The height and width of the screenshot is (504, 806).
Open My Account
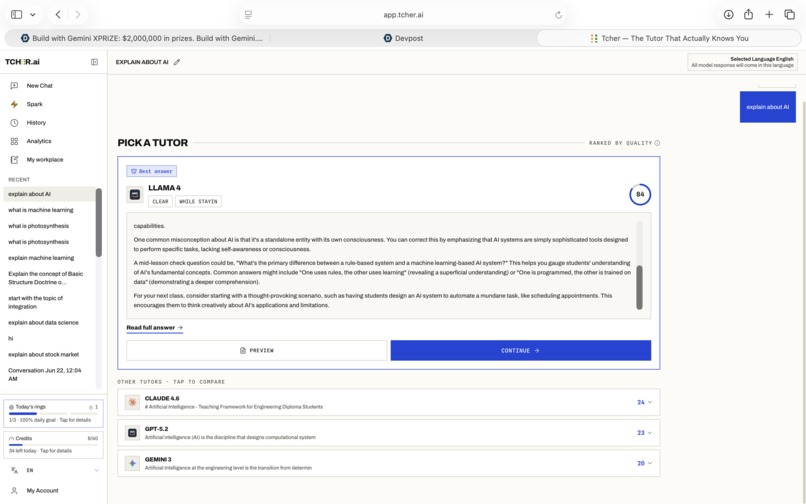pyautogui.click(x=42, y=491)
